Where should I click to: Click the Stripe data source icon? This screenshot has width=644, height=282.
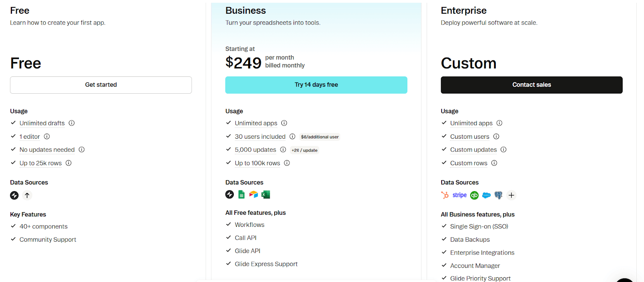coord(460,195)
